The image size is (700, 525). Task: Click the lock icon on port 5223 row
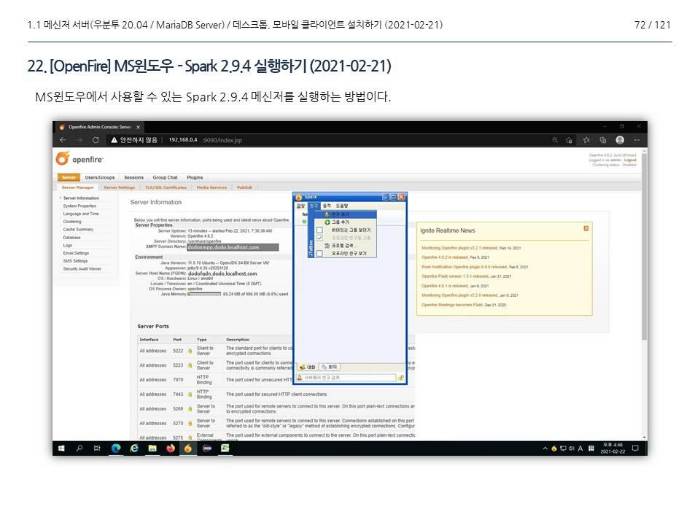(x=190, y=366)
